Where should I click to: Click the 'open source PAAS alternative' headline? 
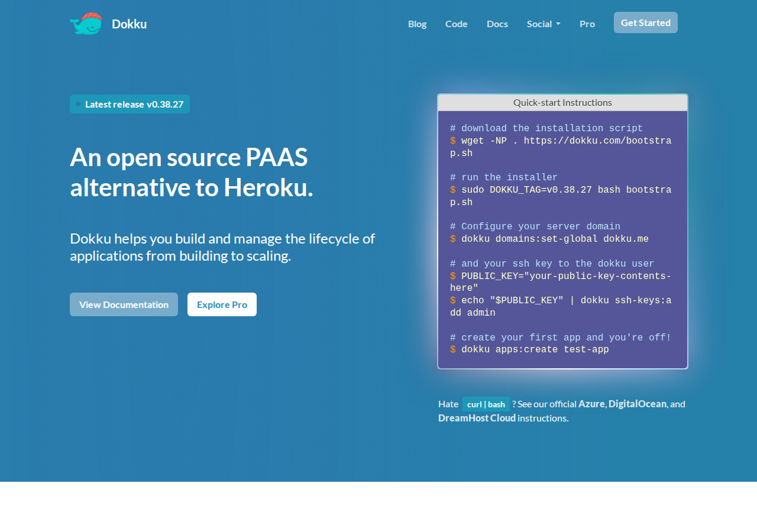(192, 172)
